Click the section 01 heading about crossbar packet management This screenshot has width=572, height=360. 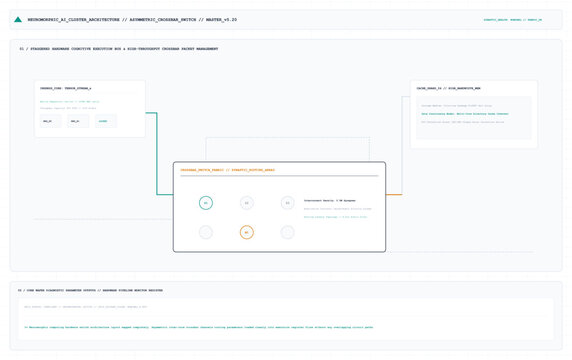point(119,49)
